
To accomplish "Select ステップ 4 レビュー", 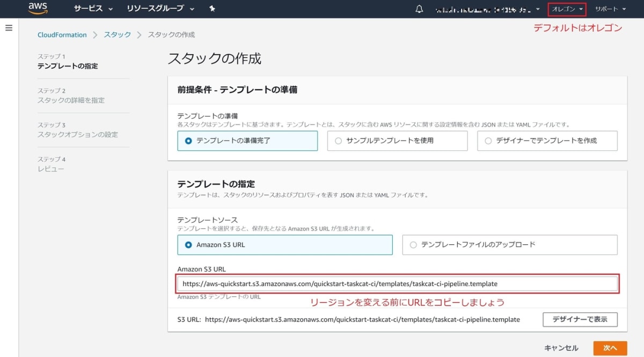I will tap(52, 164).
